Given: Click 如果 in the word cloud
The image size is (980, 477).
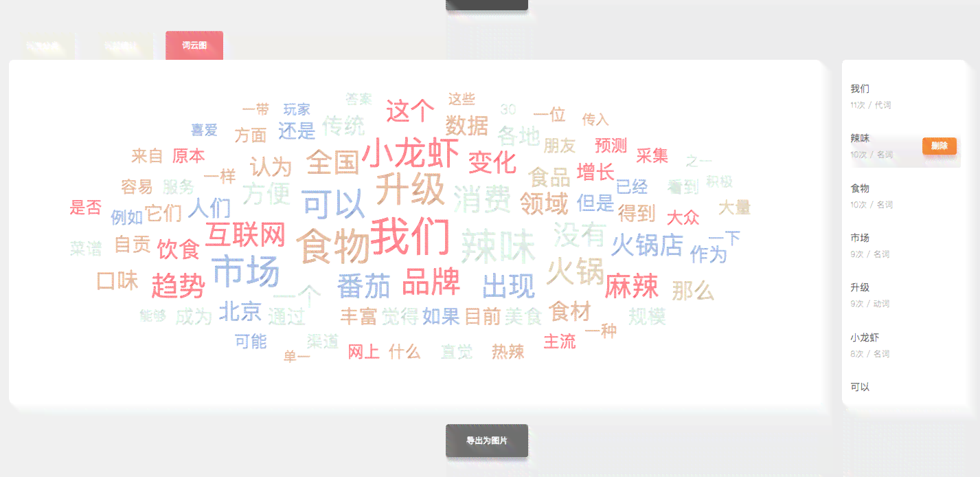Looking at the screenshot, I should [x=441, y=316].
